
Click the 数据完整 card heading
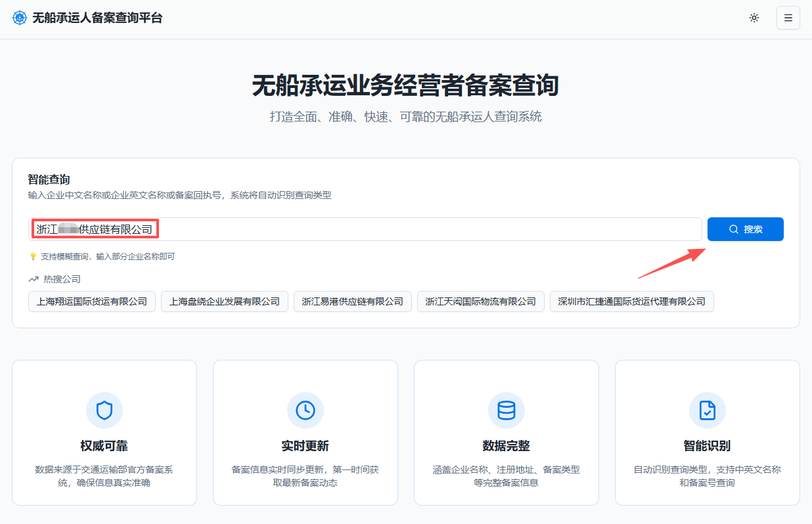tap(507, 446)
